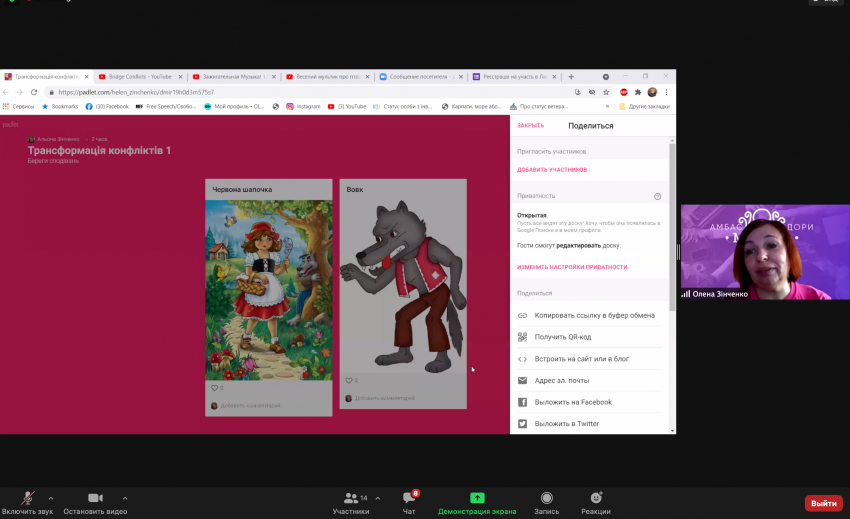
Task: Expand arrow next to Участники
Action: (378, 498)
